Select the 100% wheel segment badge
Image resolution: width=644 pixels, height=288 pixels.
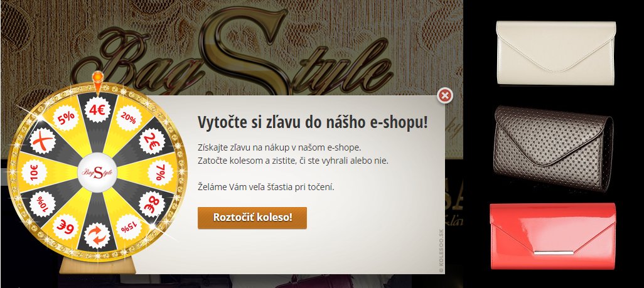coord(43,204)
